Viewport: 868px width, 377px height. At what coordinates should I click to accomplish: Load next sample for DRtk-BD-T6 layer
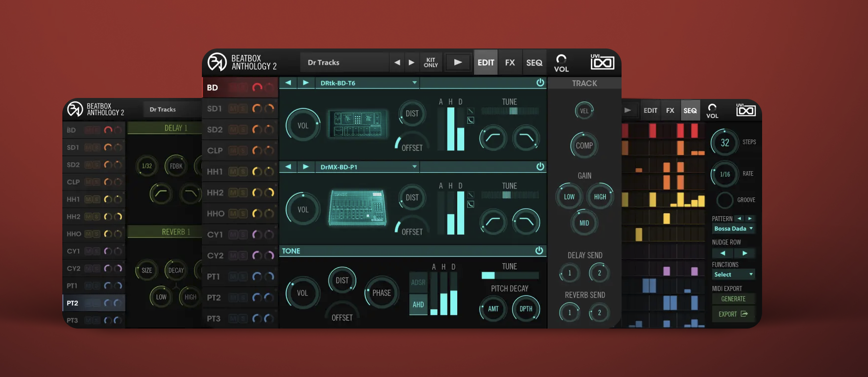(306, 83)
